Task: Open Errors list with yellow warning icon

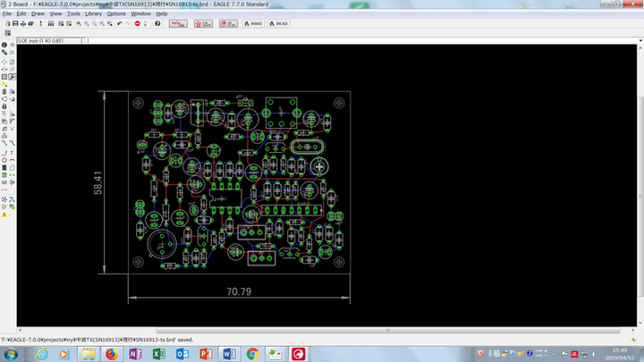Action: 4,215
